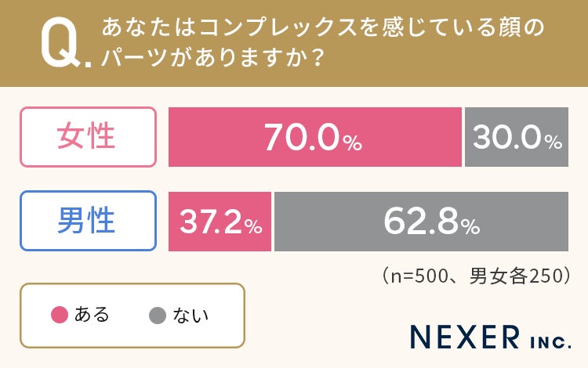Click the pink 70.0% bar for women

(315, 137)
